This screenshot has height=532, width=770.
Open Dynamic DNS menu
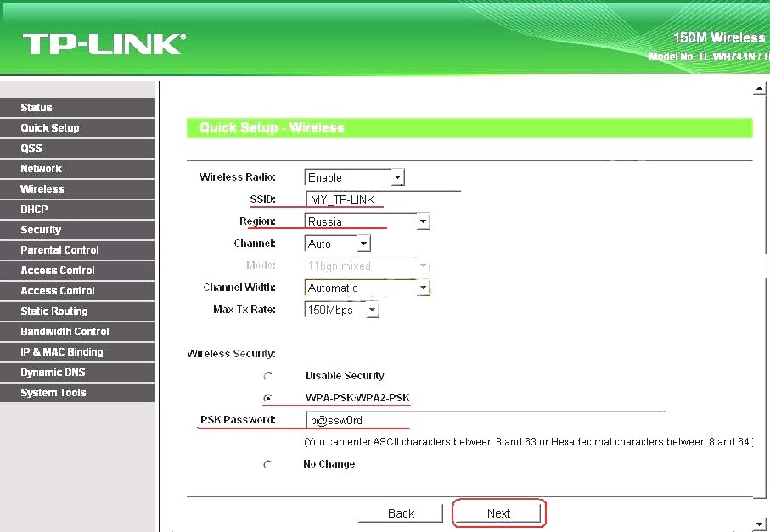point(77,372)
